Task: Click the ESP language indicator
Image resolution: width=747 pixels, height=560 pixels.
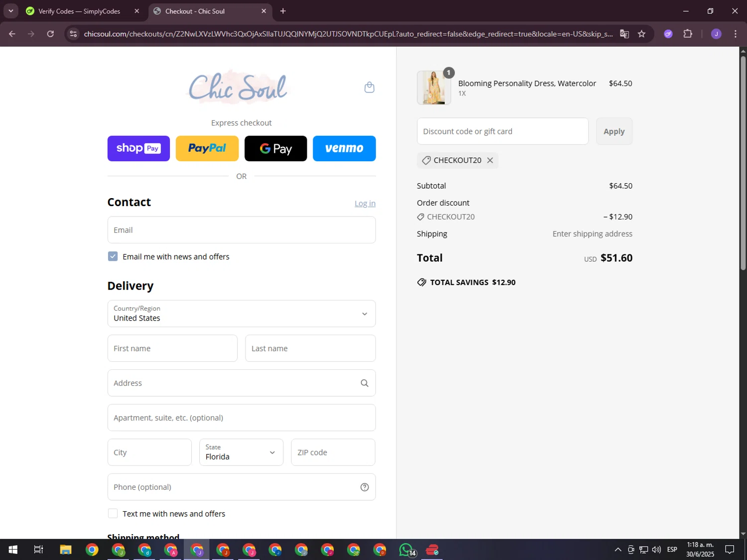Action: pos(672,550)
